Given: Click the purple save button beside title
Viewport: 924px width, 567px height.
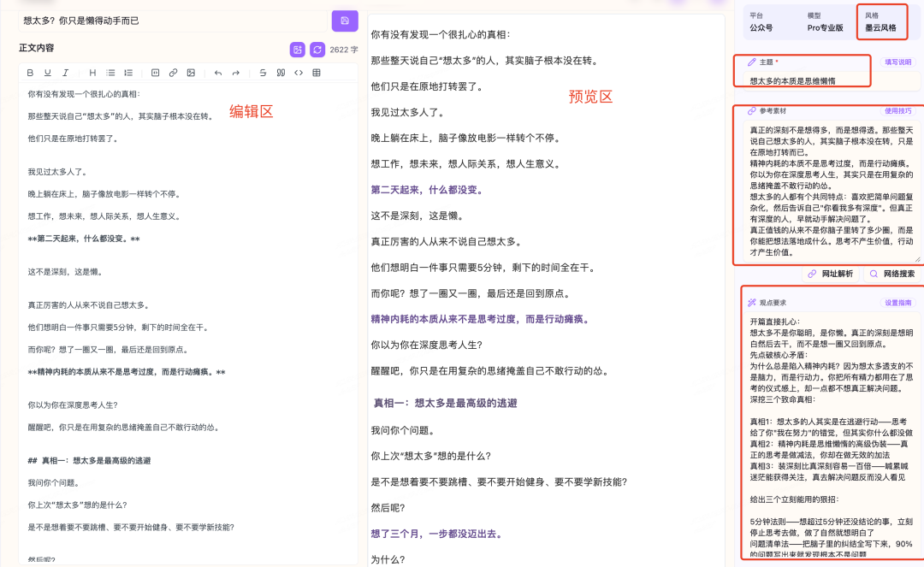Looking at the screenshot, I should pos(345,21).
